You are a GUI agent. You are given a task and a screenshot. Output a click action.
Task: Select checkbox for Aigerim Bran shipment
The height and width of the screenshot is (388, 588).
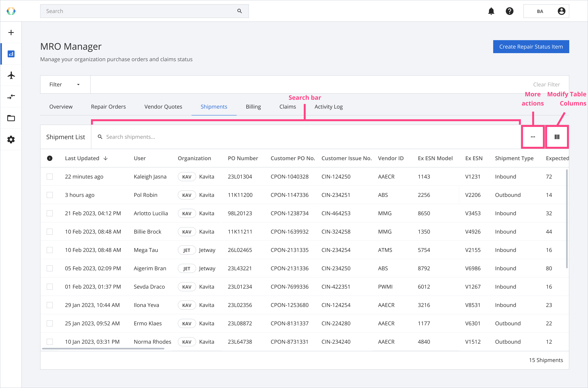tap(50, 269)
